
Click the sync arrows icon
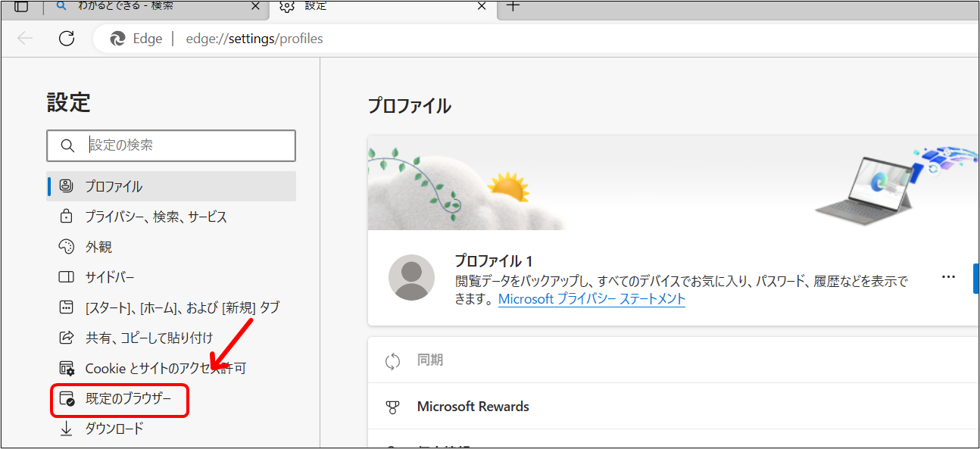tap(392, 361)
